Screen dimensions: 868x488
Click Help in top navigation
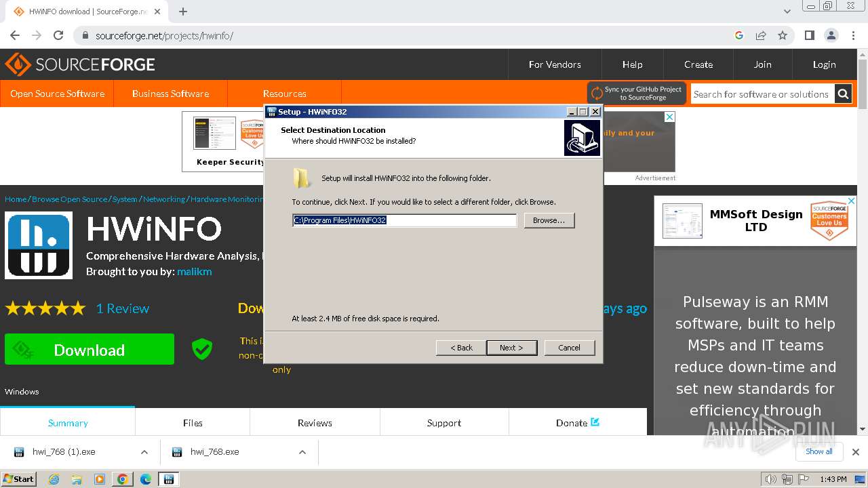click(633, 64)
